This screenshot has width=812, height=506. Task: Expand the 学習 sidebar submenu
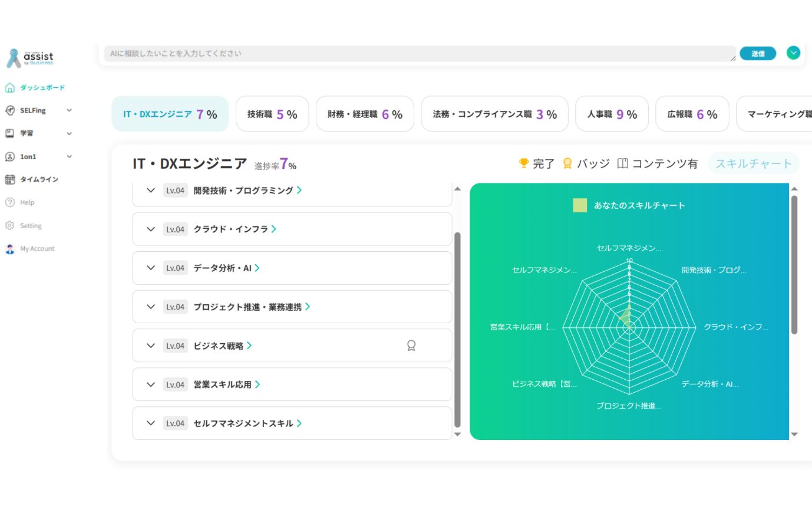tap(70, 134)
